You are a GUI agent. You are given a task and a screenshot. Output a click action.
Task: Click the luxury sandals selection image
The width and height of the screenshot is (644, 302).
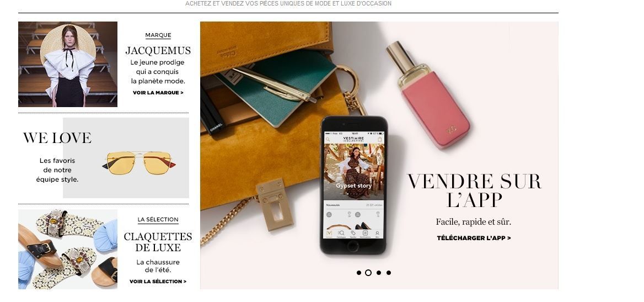pos(68,250)
